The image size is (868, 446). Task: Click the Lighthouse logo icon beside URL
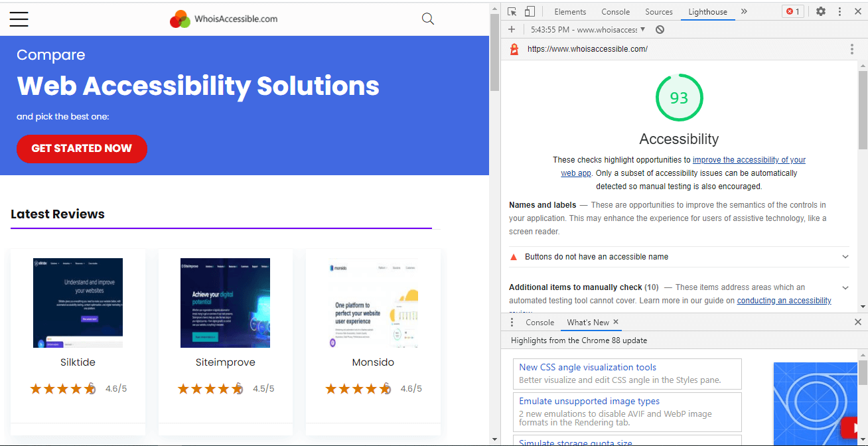click(514, 49)
